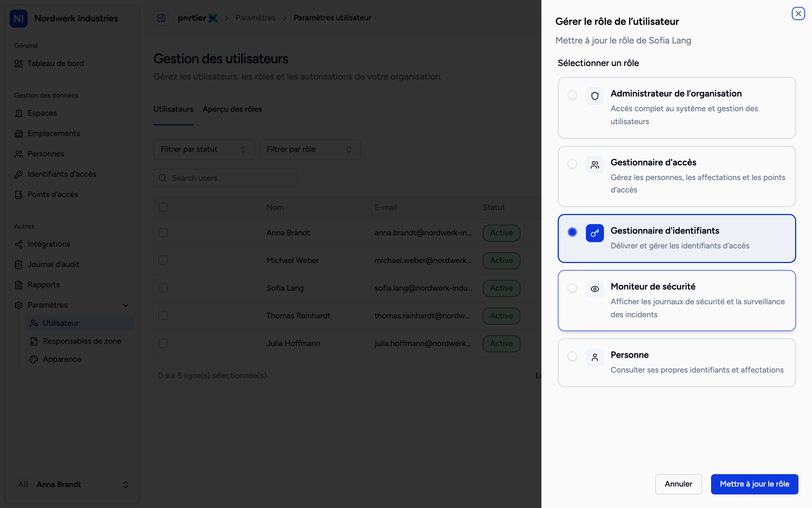
Task: Click the Emplacements icon in sidebar
Action: click(x=18, y=134)
